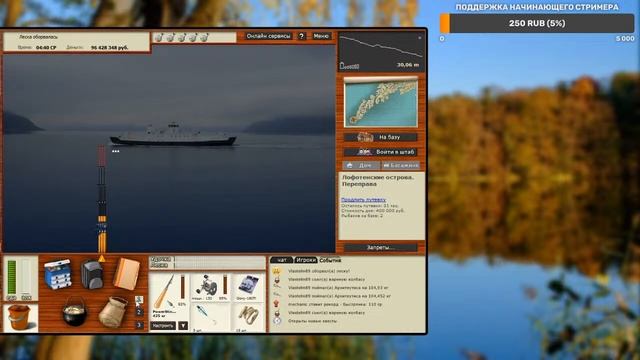640x360 pixels.
Task: Click the '30,06 m' depth value
Action: tap(408, 65)
